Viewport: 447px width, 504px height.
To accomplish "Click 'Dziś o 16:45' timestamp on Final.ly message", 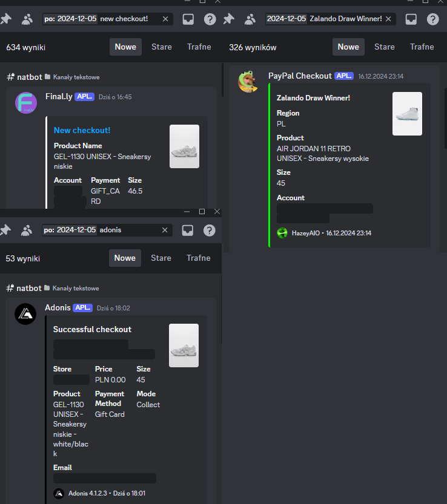I will click(115, 97).
